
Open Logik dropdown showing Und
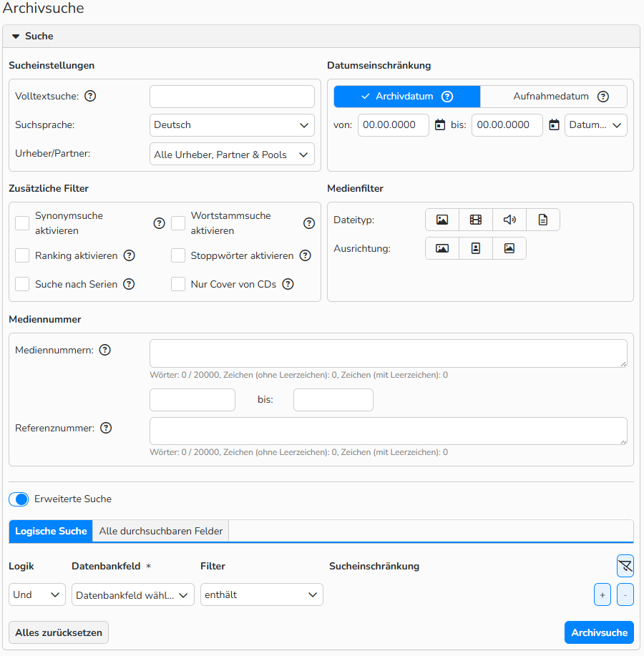point(36,595)
